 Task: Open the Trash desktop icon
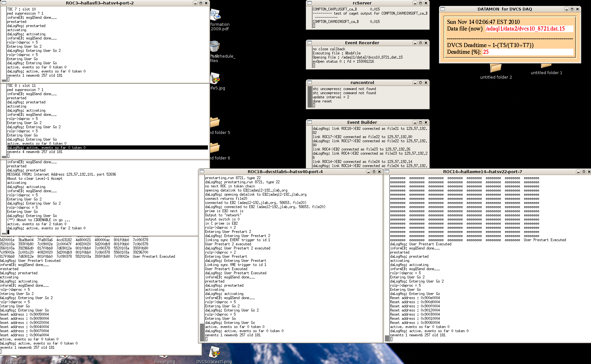[215, 46]
